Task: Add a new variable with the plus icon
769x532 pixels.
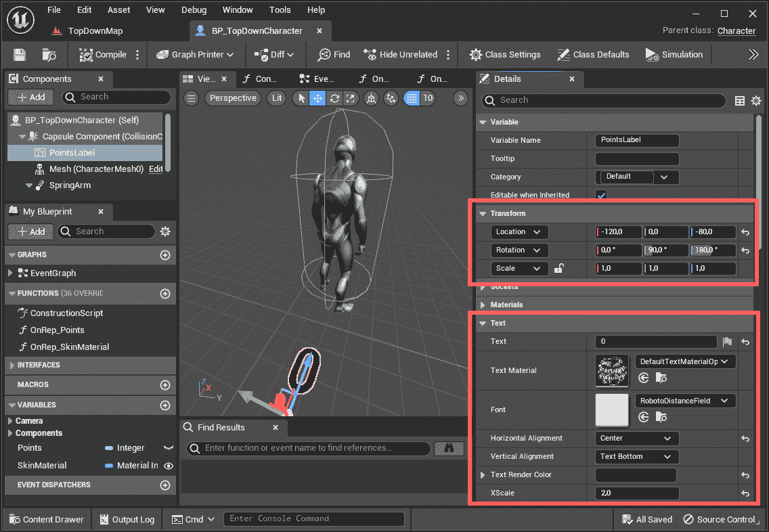Action: [x=165, y=405]
